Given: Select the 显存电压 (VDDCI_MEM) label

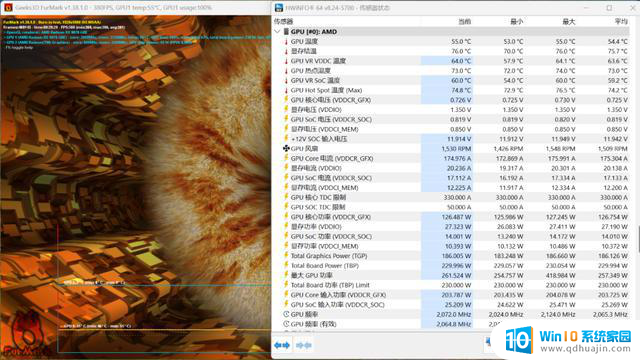Looking at the screenshot, I should coord(324,129).
